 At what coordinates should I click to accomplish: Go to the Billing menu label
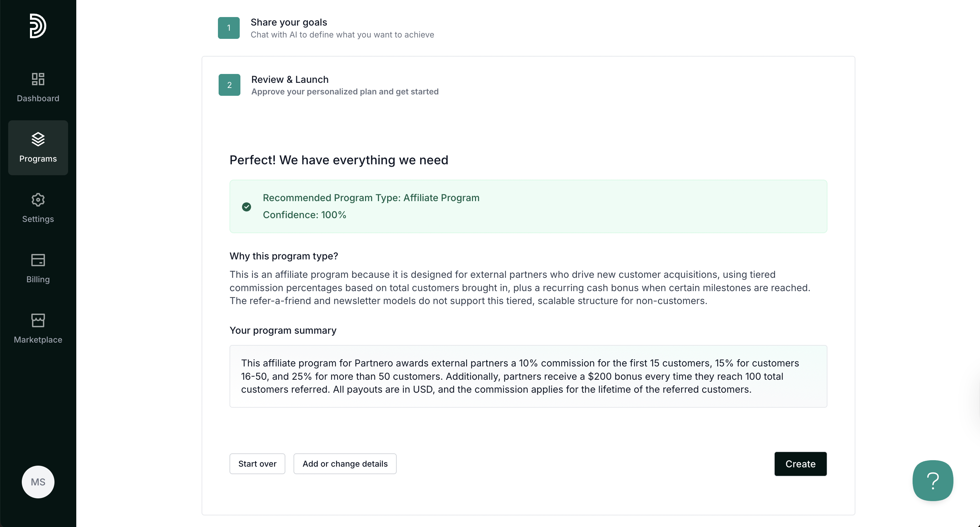(x=38, y=279)
